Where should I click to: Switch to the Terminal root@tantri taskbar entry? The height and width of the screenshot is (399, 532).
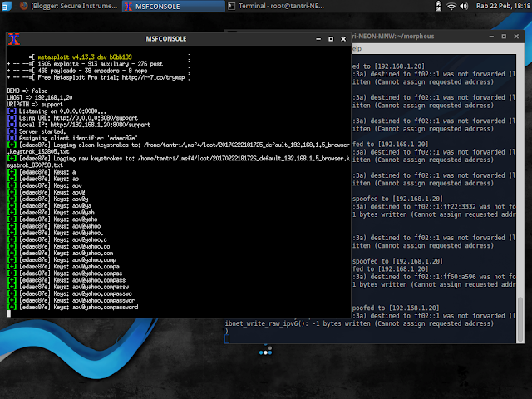click(276, 6)
